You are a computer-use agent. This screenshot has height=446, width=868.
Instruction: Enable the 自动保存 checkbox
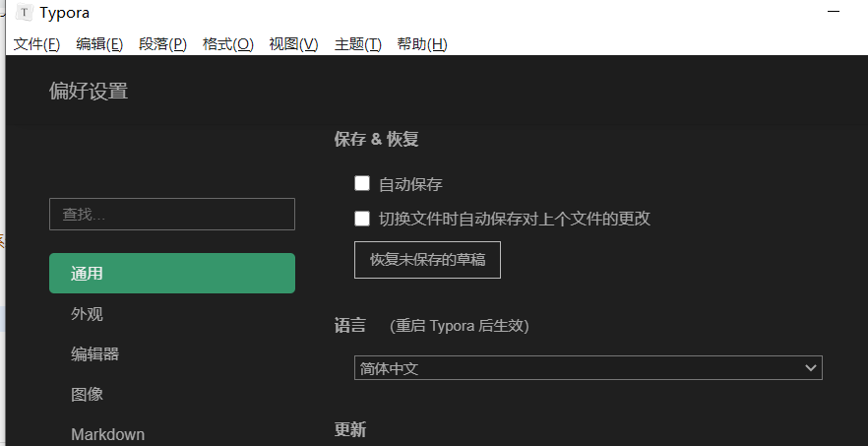[x=362, y=183]
